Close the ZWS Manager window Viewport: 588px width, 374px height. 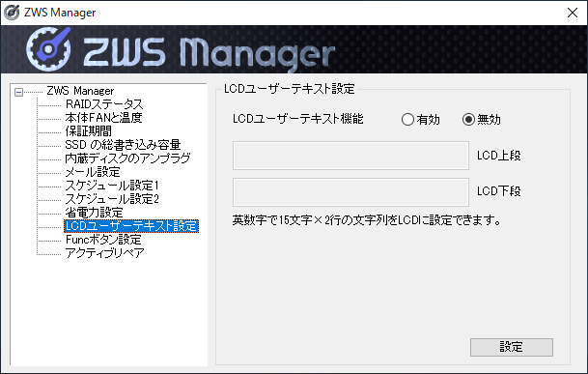(x=573, y=13)
